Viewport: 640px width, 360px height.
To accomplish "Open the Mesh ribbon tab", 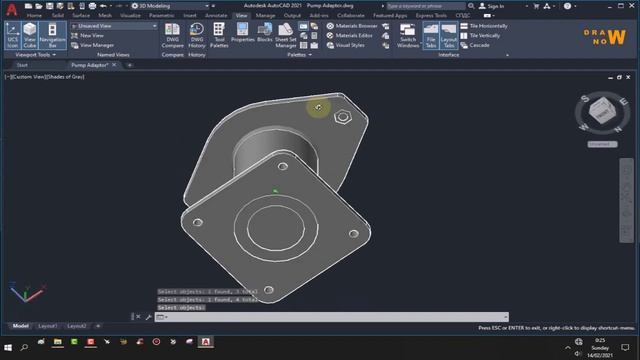I will point(105,16).
